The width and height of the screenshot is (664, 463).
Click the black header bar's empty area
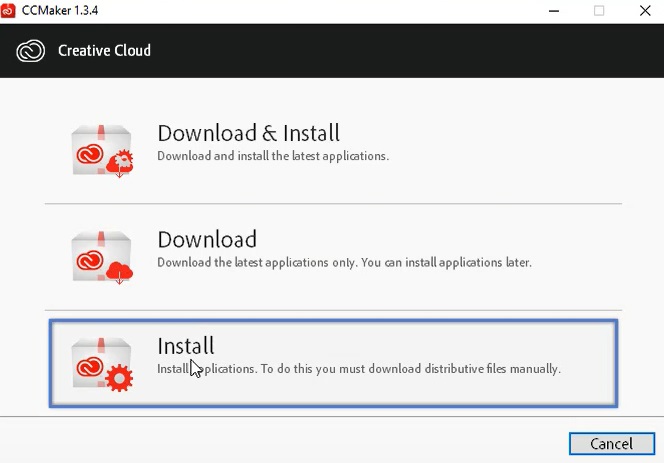400,51
